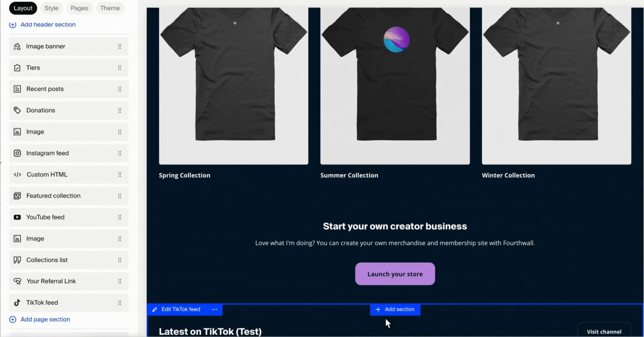The height and width of the screenshot is (337, 644).
Task: Click the Custom HTML code icon
Action: click(x=17, y=175)
